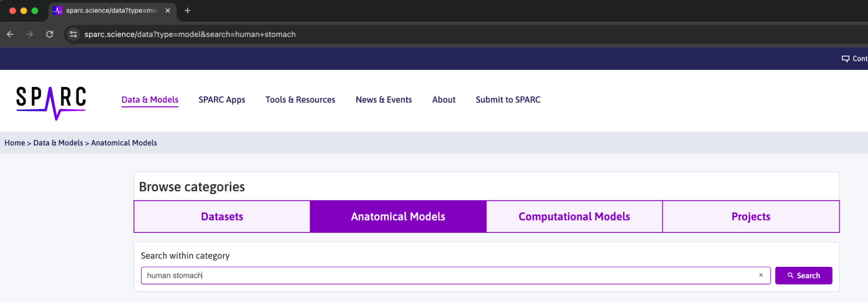This screenshot has height=302, width=868.
Task: Go back using the browser back arrow
Action: [x=10, y=34]
